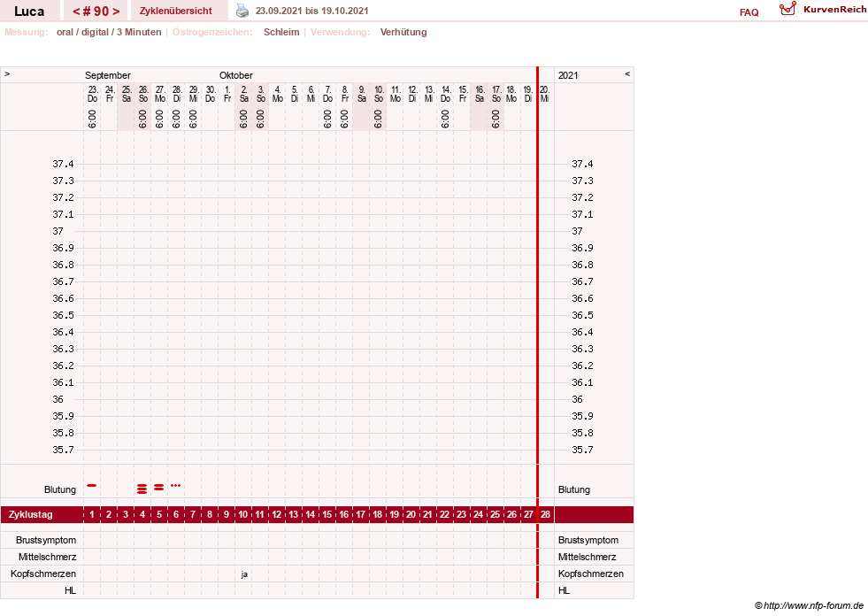Click the 'Verhütung' value
This screenshot has height=616, width=868.
point(403,32)
